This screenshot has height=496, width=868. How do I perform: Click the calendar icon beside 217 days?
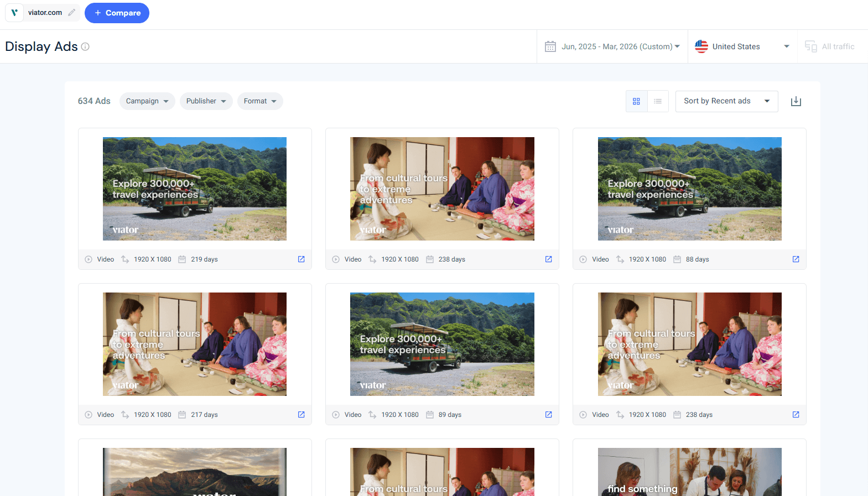tap(182, 415)
